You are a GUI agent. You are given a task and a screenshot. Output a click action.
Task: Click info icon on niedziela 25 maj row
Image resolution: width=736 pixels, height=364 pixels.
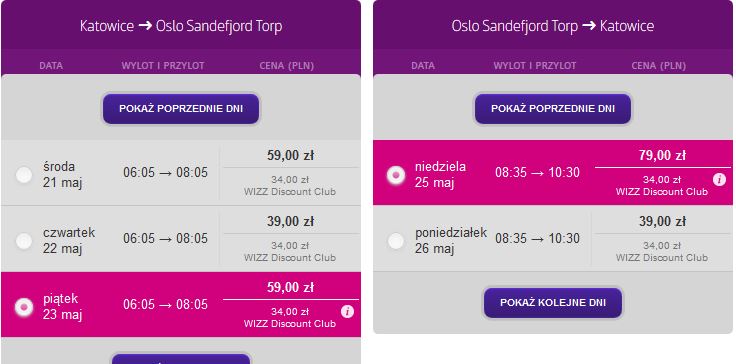pos(719,179)
